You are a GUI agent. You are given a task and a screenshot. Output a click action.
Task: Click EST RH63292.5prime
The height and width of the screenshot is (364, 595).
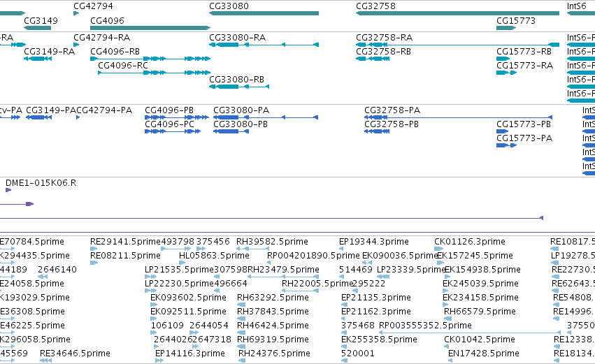273,298
